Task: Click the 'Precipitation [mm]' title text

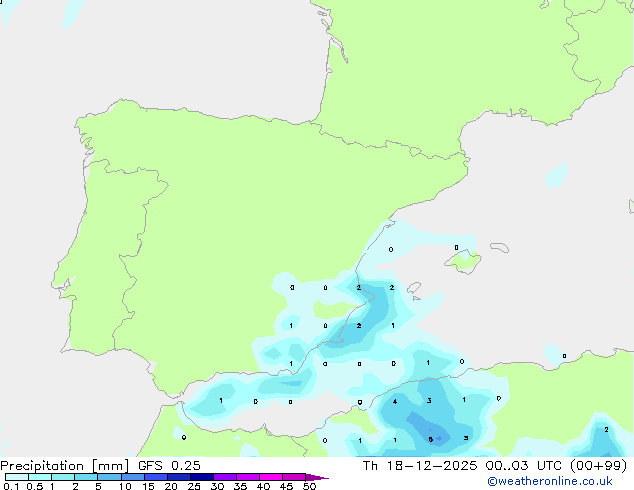Action: (65, 466)
